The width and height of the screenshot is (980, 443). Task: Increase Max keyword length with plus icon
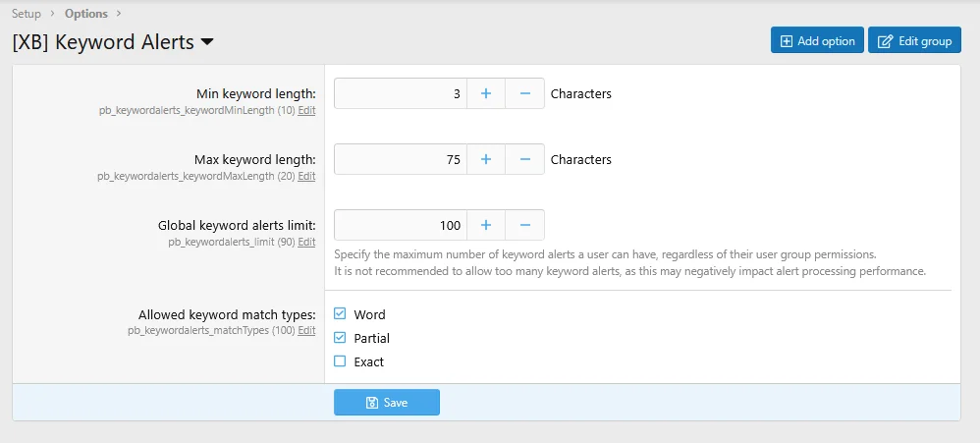[x=485, y=159]
